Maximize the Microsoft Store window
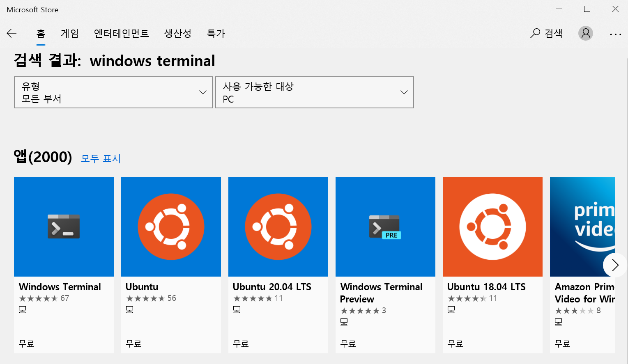The width and height of the screenshot is (628, 364). tap(587, 9)
